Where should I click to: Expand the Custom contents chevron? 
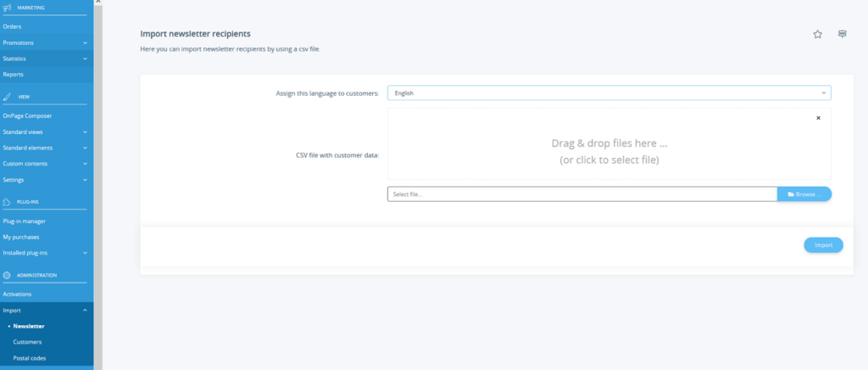pyautogui.click(x=85, y=164)
